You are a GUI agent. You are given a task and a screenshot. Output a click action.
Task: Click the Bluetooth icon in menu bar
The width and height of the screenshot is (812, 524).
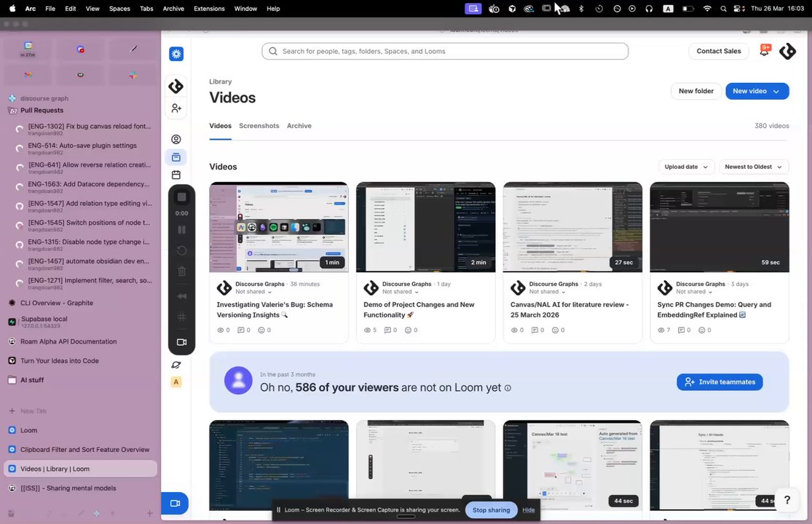click(581, 8)
